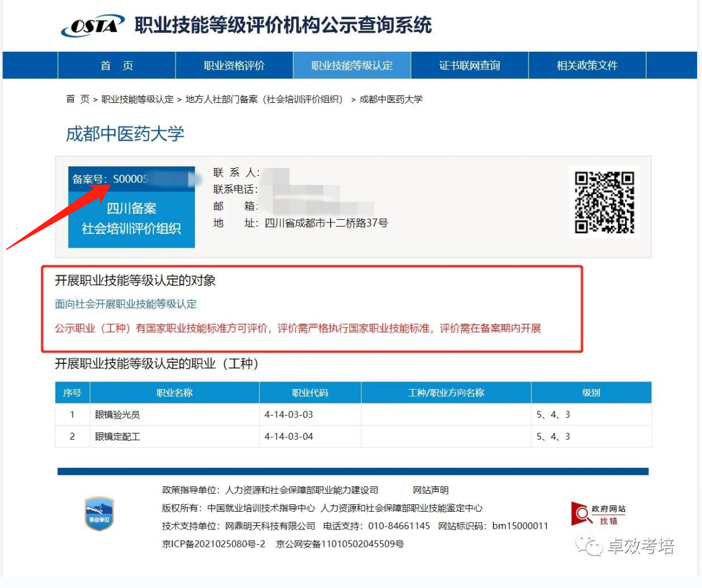Viewport: 702px width, 588px height.
Task: Click the blue 事业单位 shield badge
Action: tap(99, 514)
